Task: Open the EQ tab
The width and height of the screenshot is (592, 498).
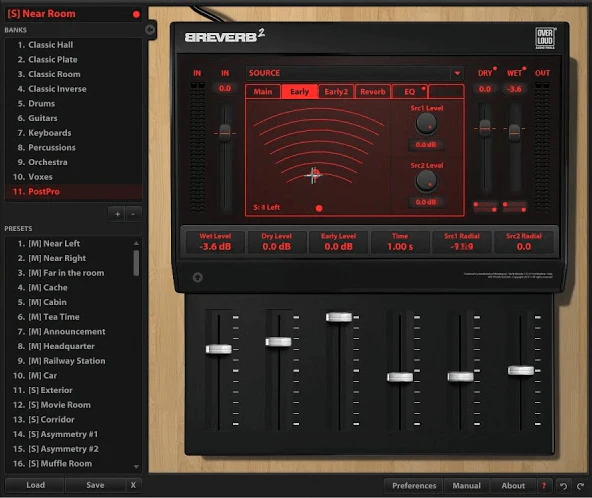Action: [410, 92]
